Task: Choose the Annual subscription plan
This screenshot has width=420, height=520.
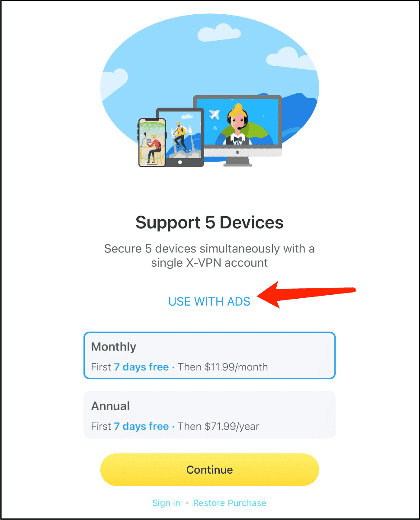Action: (209, 415)
